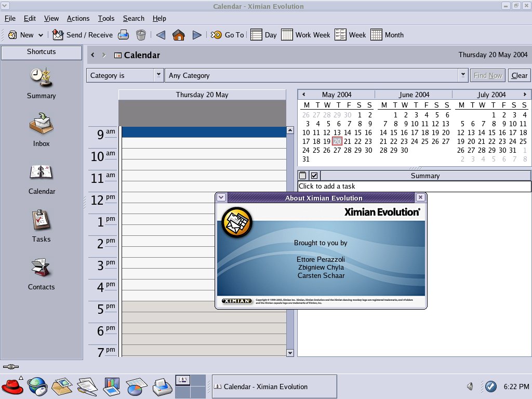Screen dimensions: 532x399
Task: Click the Clear button
Action: click(x=519, y=75)
